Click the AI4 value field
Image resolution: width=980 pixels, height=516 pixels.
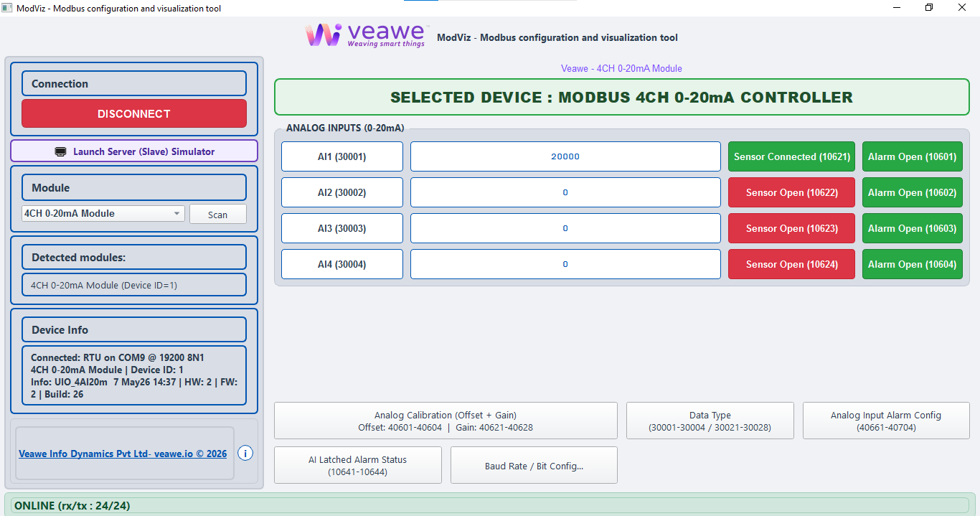(x=565, y=264)
